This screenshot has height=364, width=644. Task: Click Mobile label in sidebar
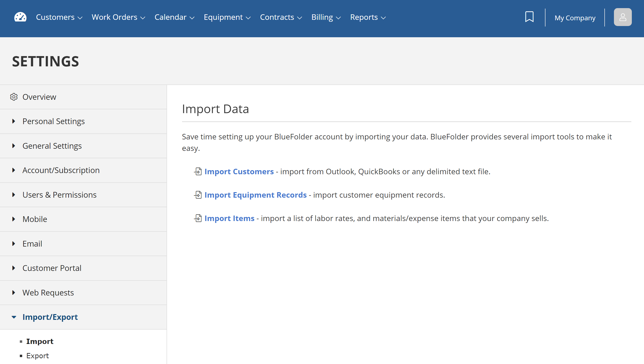tap(35, 219)
